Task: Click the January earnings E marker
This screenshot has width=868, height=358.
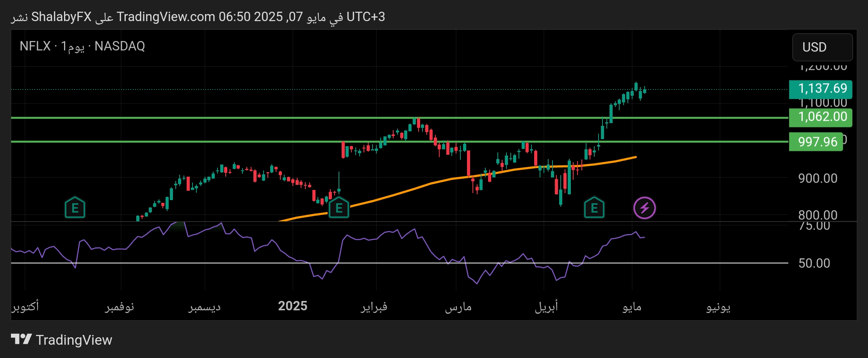Action: [x=339, y=208]
